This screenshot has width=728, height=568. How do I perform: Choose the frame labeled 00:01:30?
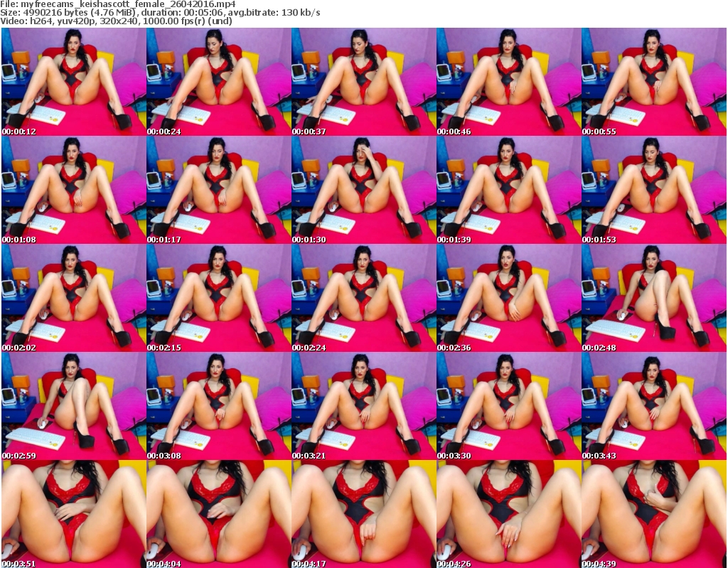363,190
